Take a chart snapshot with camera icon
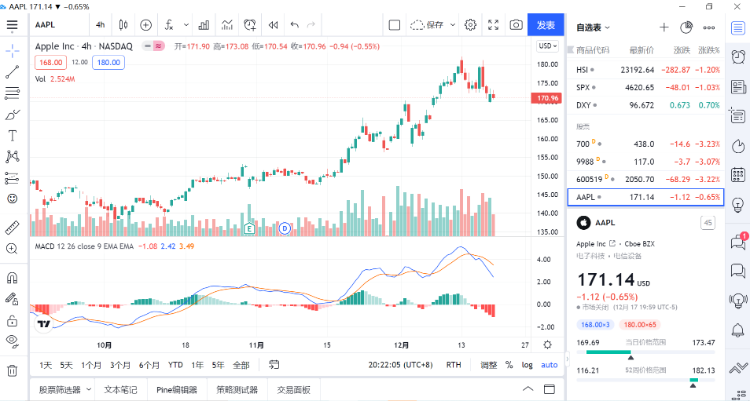Image resolution: width=750 pixels, height=401 pixels. (x=516, y=24)
